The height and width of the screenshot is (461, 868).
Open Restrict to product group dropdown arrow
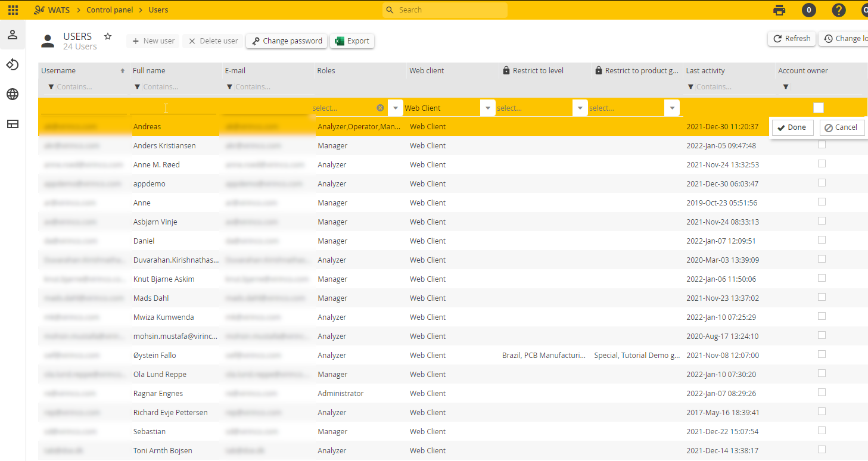pyautogui.click(x=672, y=108)
